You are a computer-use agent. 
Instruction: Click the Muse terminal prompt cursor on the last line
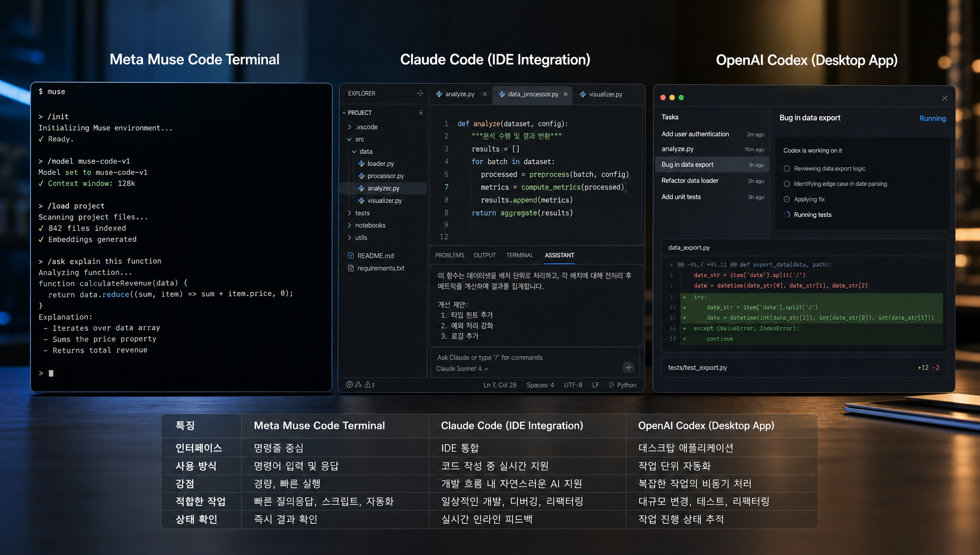[51, 373]
